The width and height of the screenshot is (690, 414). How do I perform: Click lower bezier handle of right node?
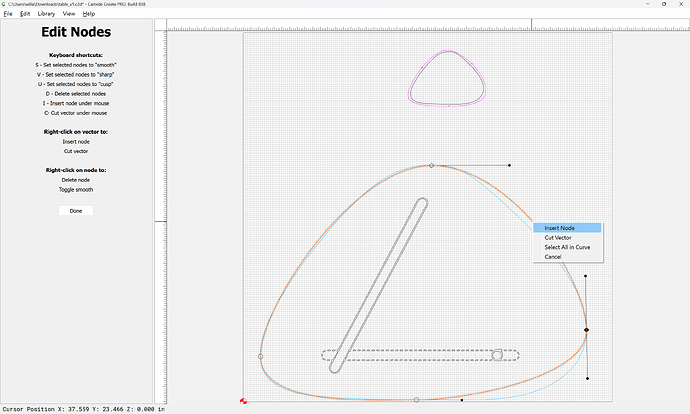[x=587, y=379]
